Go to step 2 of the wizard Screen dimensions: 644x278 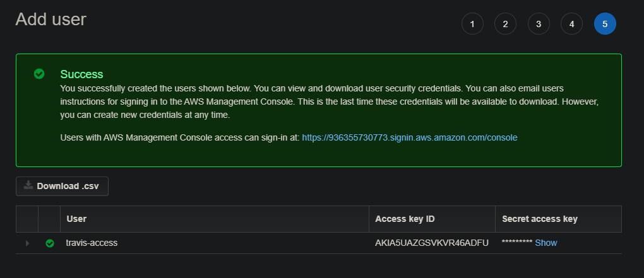pyautogui.click(x=505, y=24)
